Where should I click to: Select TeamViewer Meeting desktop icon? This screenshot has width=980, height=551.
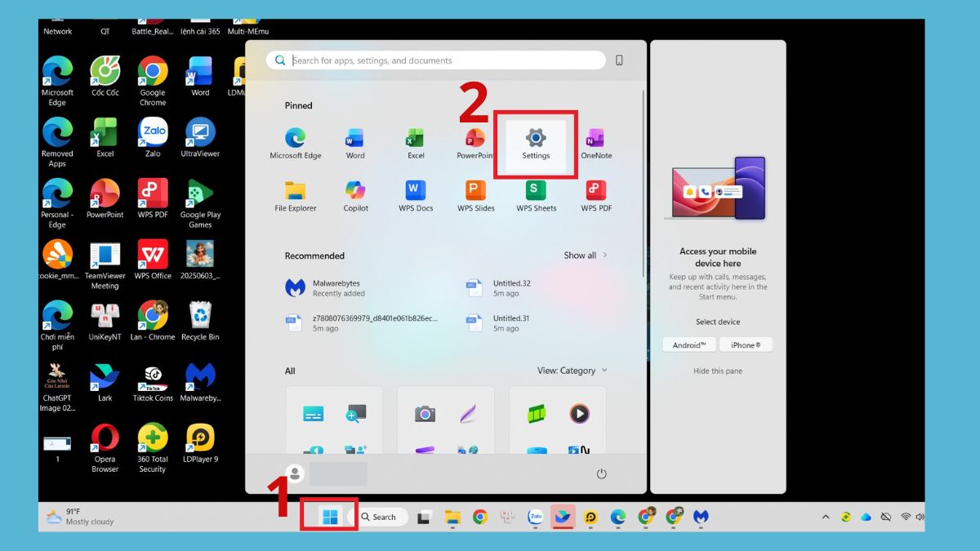pos(105,265)
